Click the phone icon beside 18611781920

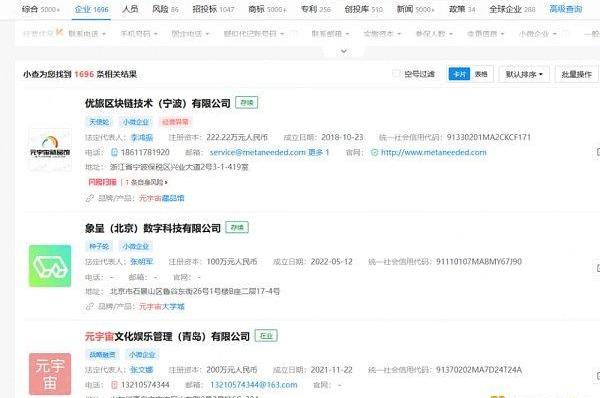point(114,152)
